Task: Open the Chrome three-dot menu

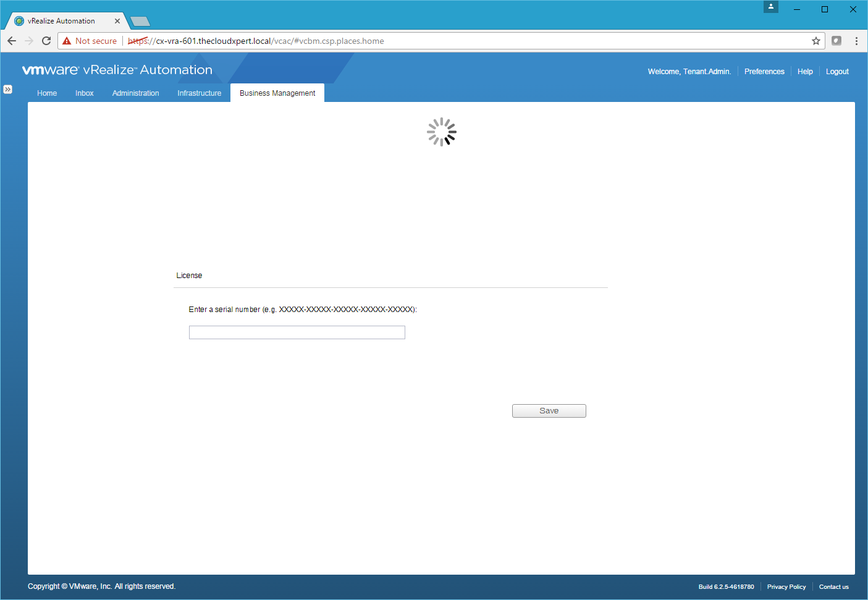Action: point(856,41)
